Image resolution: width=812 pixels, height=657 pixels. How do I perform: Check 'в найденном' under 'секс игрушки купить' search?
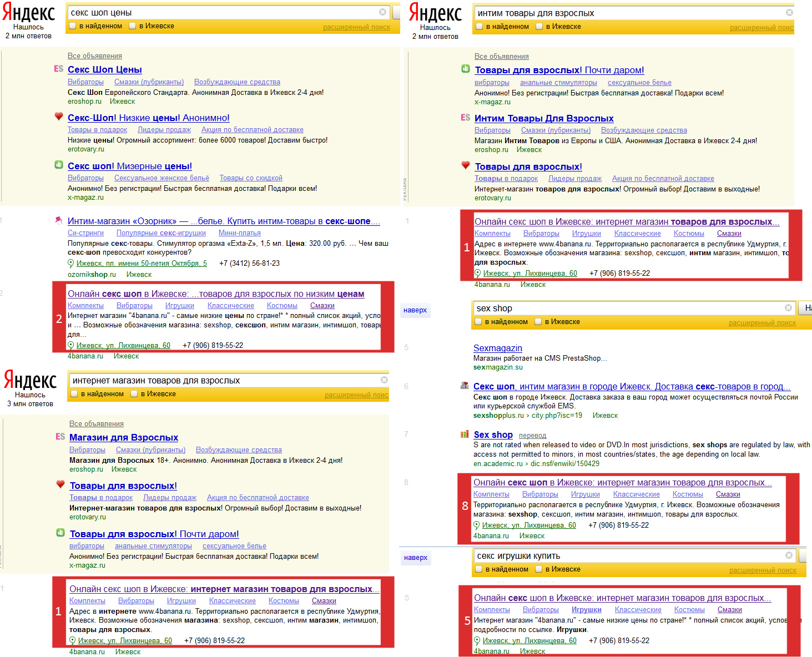478,569
